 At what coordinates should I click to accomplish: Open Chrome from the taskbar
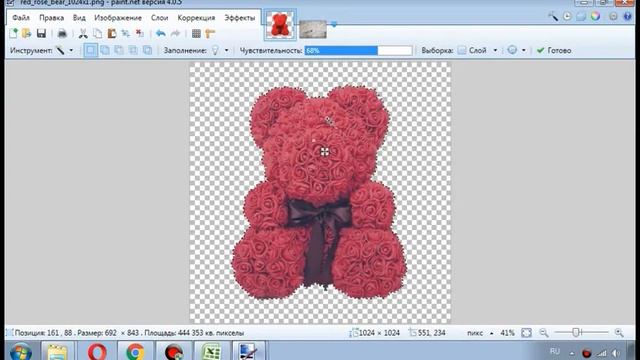pos(135,352)
